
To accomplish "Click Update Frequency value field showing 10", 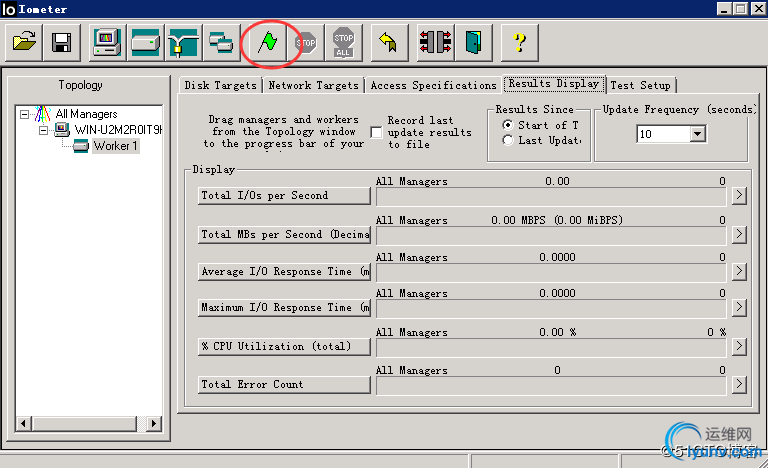I will click(663, 134).
